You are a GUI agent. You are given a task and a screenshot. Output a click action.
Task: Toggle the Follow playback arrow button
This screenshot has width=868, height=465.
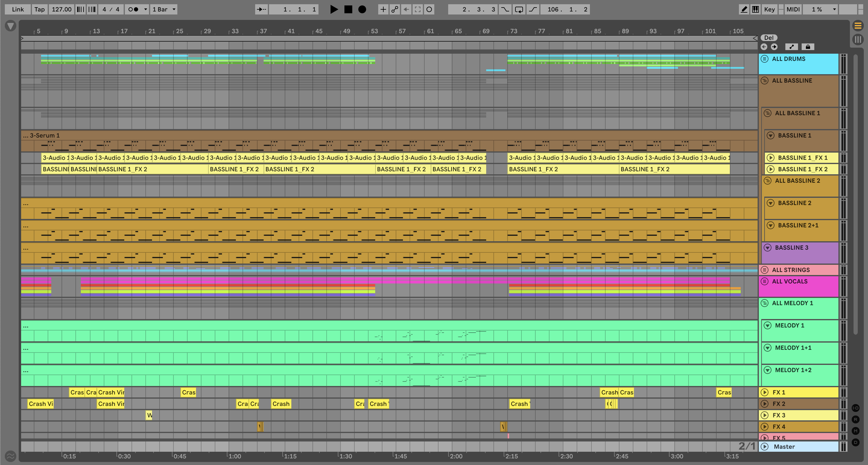click(x=261, y=9)
